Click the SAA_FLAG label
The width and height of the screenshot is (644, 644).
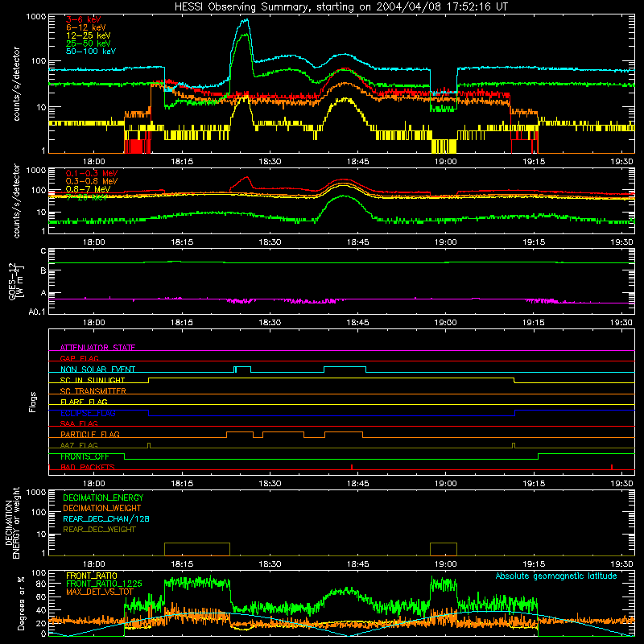pyautogui.click(x=79, y=423)
